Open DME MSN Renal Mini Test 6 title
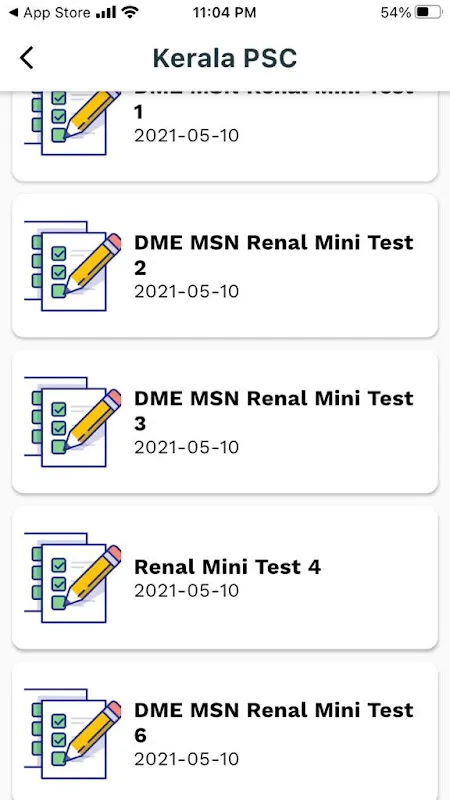Viewport: 450px width, 800px height. (274, 723)
